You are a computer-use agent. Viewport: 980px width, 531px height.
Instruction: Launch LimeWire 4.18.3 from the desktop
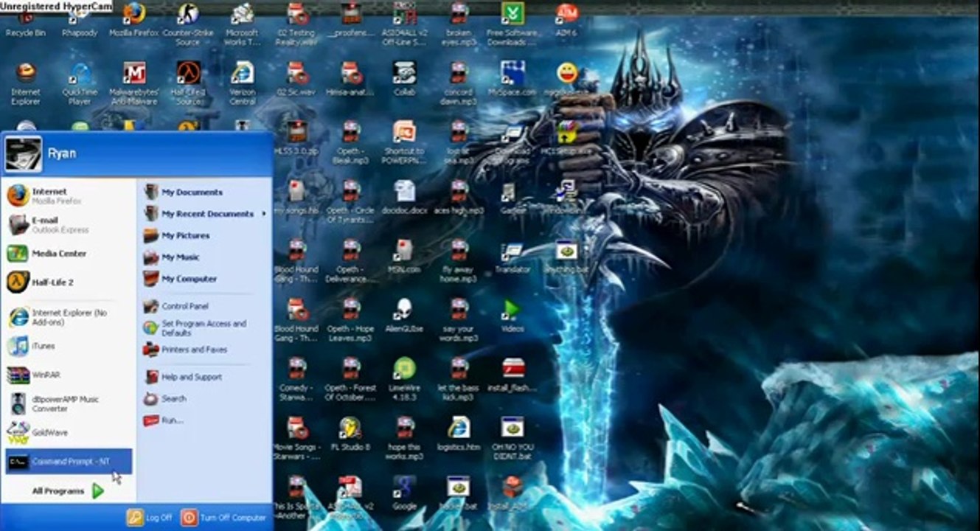coord(404,379)
